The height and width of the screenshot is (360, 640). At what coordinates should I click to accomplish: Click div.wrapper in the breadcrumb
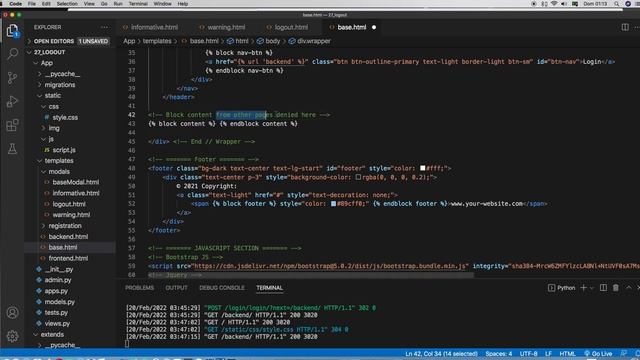coord(314,41)
